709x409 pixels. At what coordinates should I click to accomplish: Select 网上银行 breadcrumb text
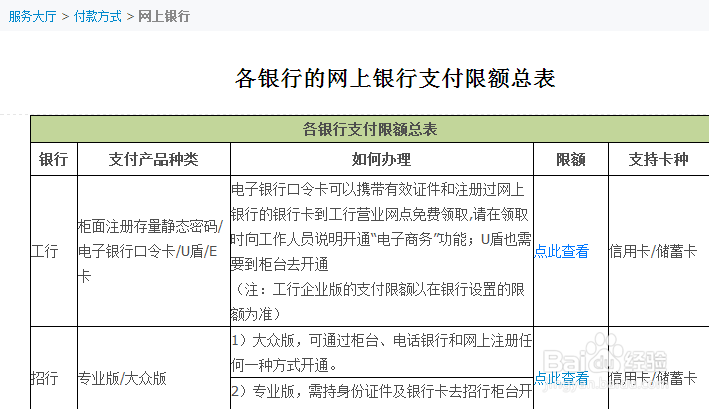click(164, 16)
